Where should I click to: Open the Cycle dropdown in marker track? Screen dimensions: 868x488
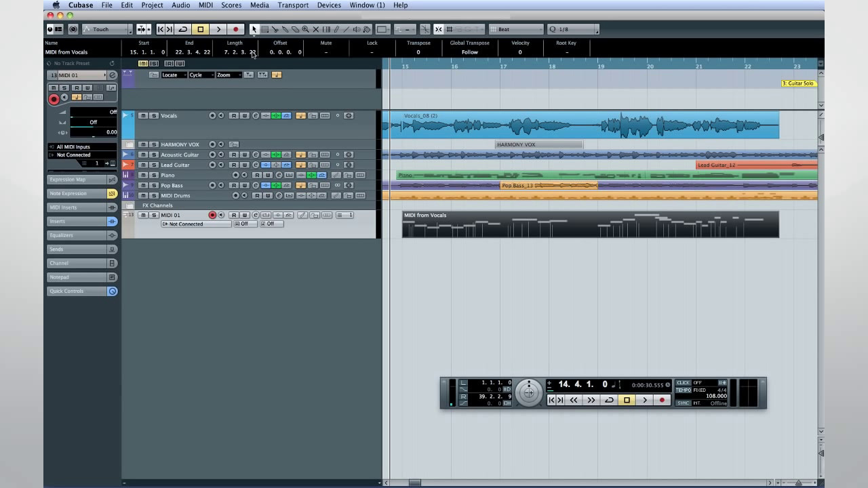click(x=201, y=75)
